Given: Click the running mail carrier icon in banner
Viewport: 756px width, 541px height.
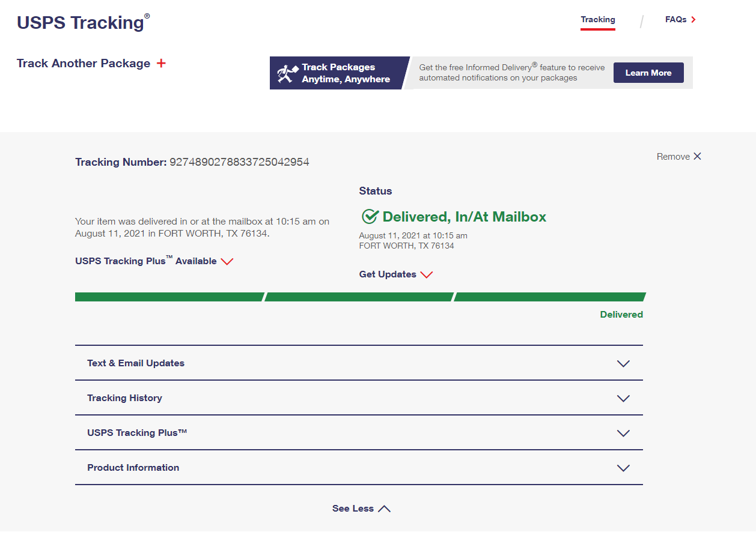Looking at the screenshot, I should [287, 73].
